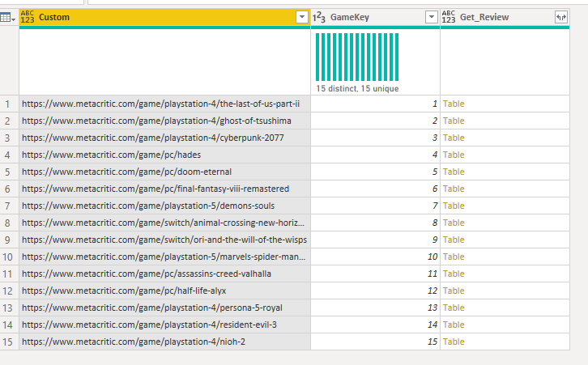Open Table link for half-life-alyx row

click(454, 291)
